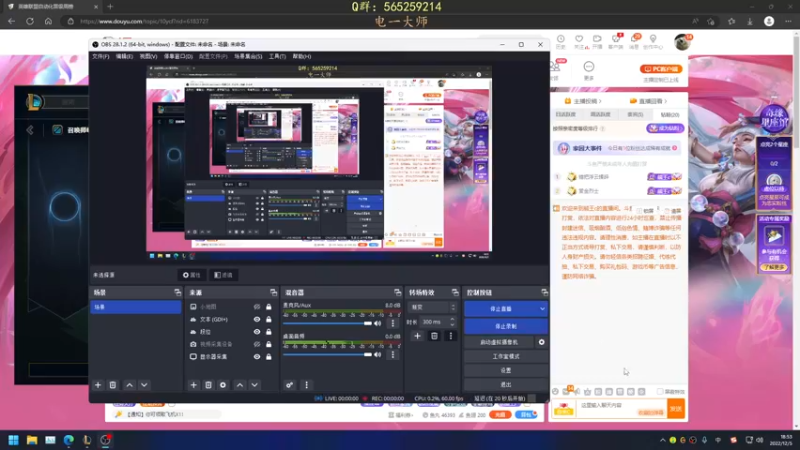Open Douyu history clock icon in header
800x450 pixels.
click(x=561, y=41)
